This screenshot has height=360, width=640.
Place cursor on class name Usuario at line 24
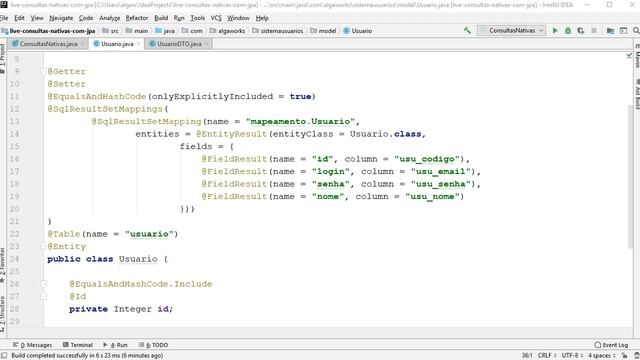(138, 259)
